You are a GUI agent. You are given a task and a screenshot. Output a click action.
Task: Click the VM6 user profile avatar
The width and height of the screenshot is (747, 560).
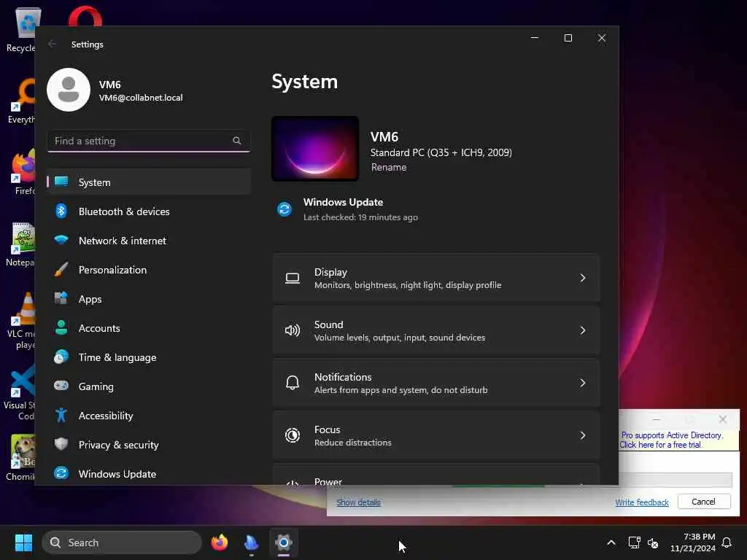(x=69, y=90)
